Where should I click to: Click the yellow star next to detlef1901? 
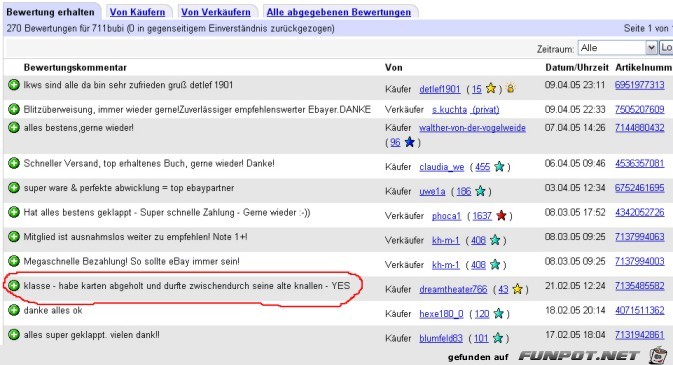[x=491, y=88]
